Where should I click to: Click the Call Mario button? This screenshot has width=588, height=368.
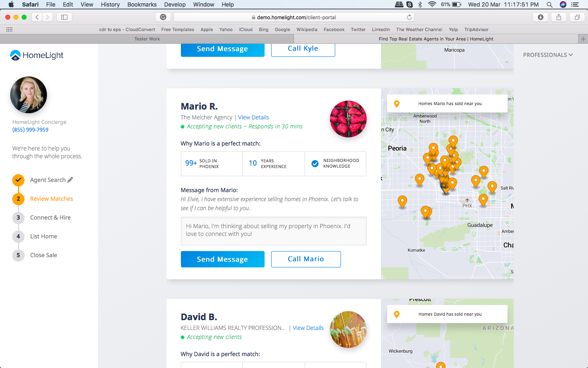(x=306, y=259)
